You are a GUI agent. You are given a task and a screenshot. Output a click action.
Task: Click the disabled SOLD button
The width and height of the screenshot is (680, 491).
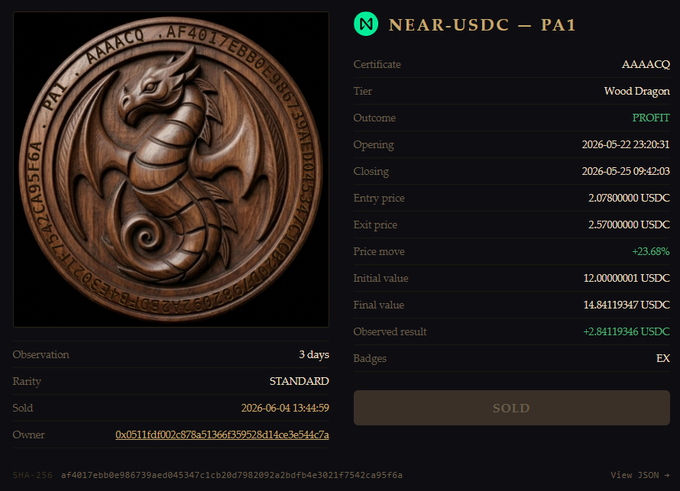point(511,408)
